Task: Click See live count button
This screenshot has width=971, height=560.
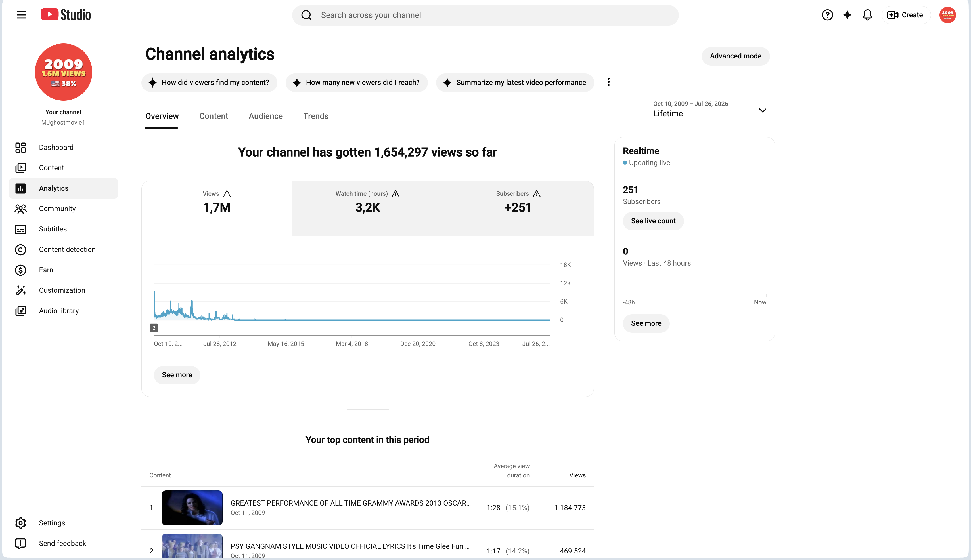Action: (653, 221)
